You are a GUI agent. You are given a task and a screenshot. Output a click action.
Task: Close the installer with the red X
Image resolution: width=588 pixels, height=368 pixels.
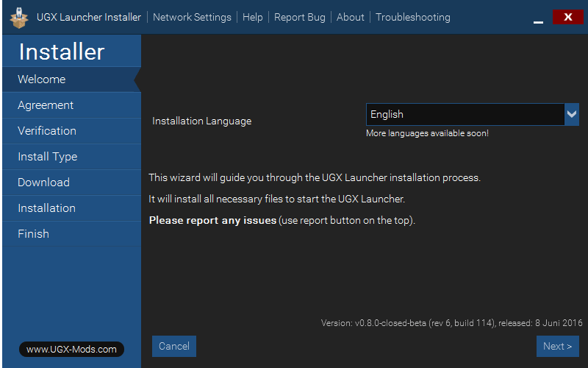point(567,17)
